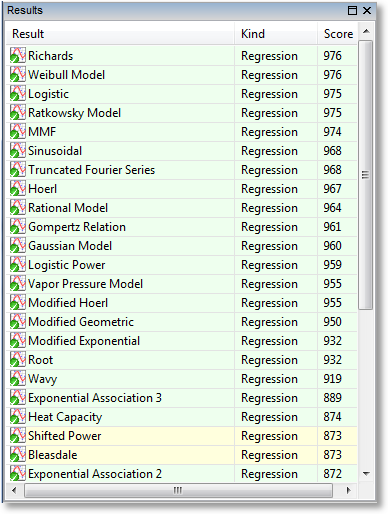
Task: Select the Gaussian Model result name
Action: pos(70,246)
